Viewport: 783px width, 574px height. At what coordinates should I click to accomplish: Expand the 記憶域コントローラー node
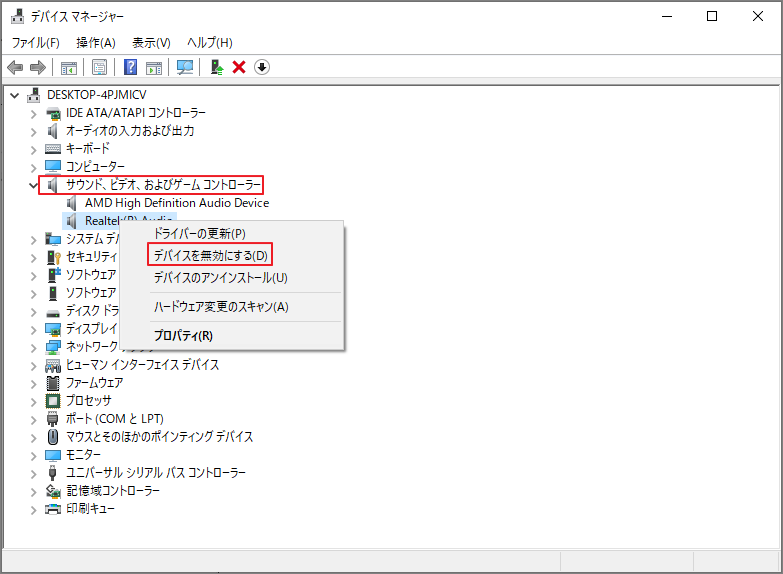[x=33, y=492]
